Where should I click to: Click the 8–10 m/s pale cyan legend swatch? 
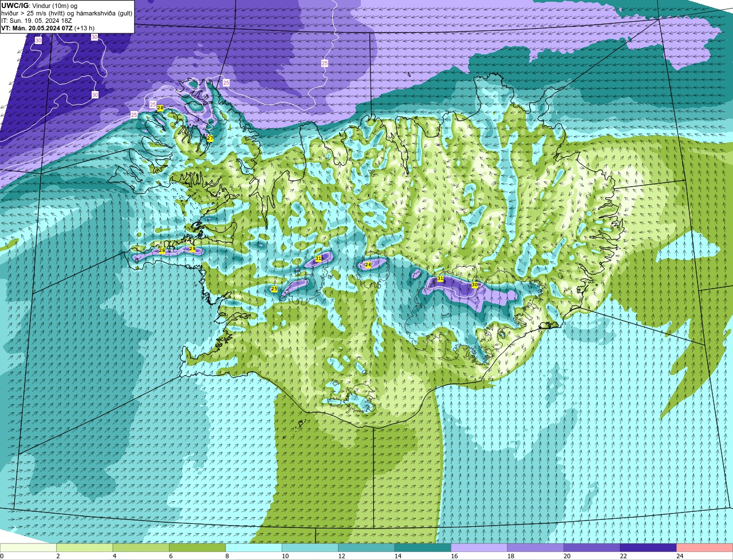pyautogui.click(x=254, y=547)
